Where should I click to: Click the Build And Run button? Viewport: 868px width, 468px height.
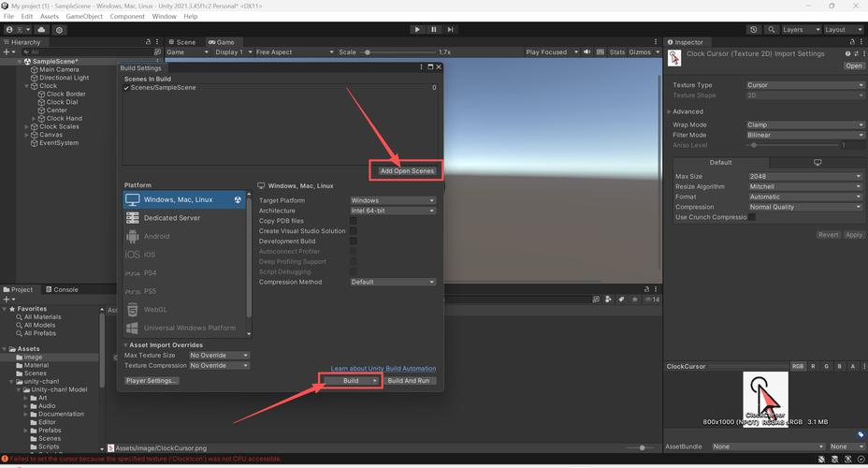[x=409, y=381]
